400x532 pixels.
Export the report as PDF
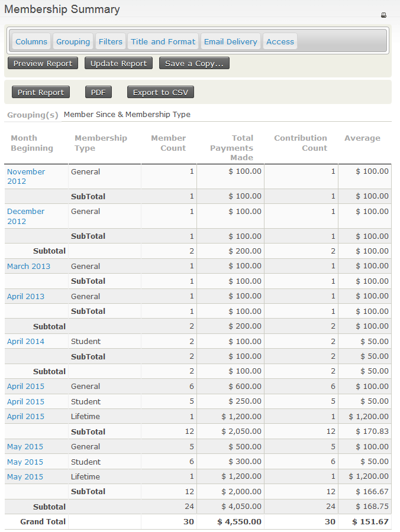tap(98, 92)
